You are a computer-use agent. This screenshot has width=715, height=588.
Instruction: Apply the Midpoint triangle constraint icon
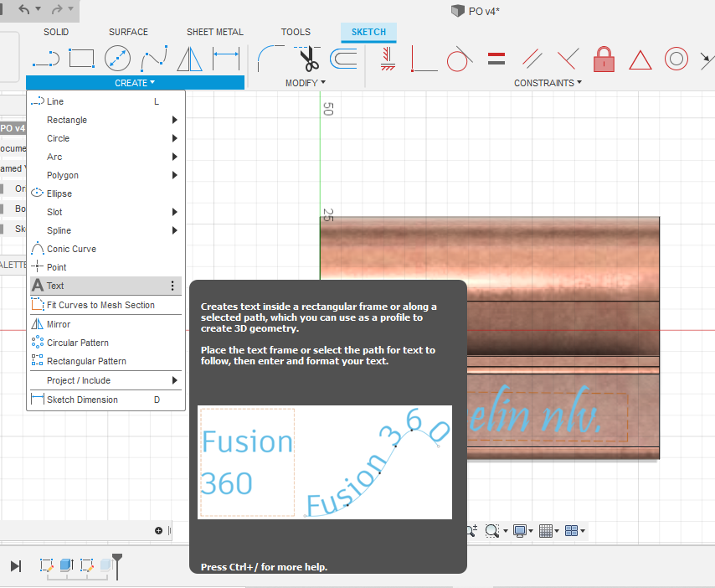point(640,59)
